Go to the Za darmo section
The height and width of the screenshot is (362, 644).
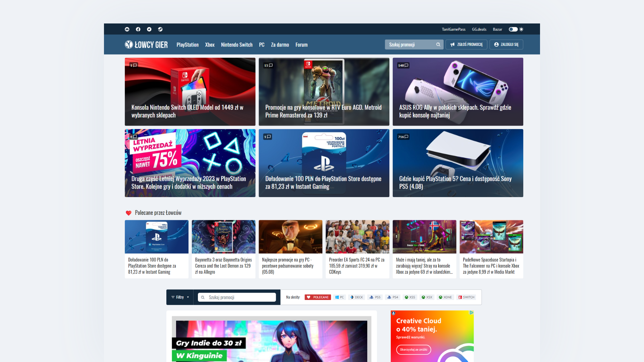coord(280,45)
